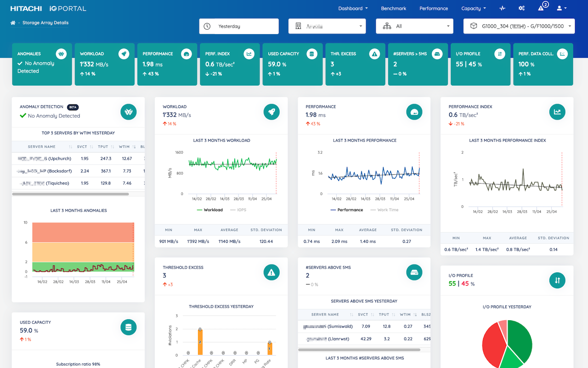Open the Performance menu item
This screenshot has height=368, width=588.
tap(433, 8)
